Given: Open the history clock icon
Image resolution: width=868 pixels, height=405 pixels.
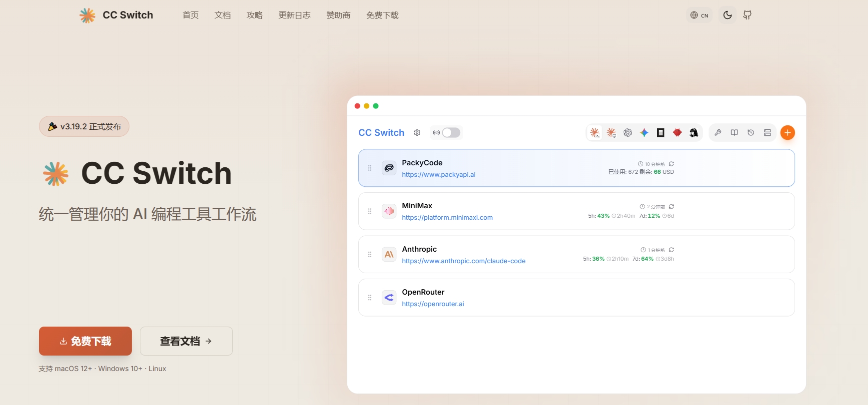Looking at the screenshot, I should (x=751, y=133).
